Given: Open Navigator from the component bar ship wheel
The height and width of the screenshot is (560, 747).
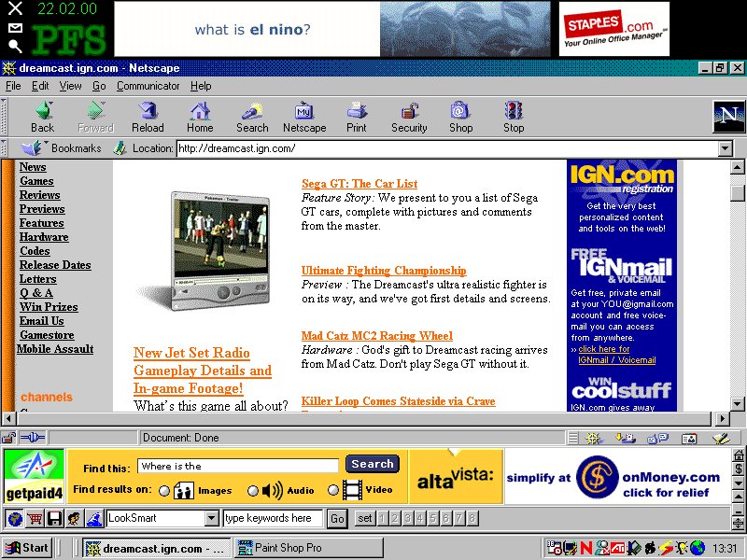Looking at the screenshot, I should coord(594,438).
